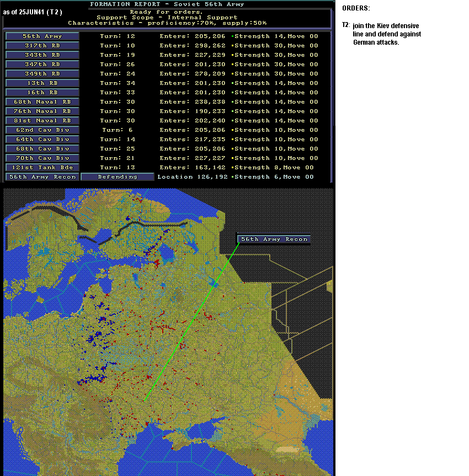Click the 121st Tank Bde button
This screenshot has height=476, width=469.
tap(42, 168)
